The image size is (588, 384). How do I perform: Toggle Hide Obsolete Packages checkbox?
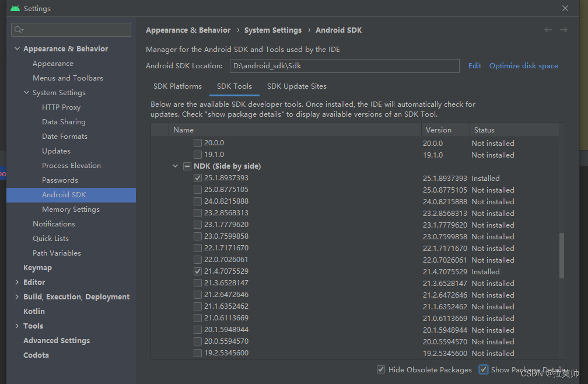point(380,369)
